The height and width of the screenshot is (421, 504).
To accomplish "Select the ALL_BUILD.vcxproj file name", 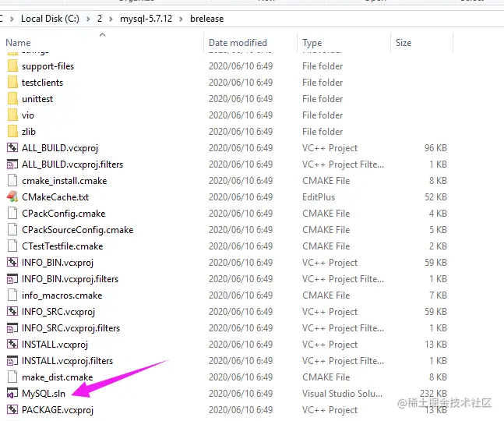I will (x=60, y=148).
